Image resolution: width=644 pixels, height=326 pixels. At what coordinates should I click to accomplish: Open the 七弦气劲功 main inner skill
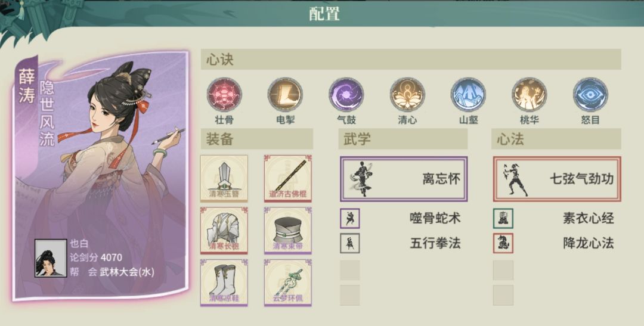tap(557, 179)
